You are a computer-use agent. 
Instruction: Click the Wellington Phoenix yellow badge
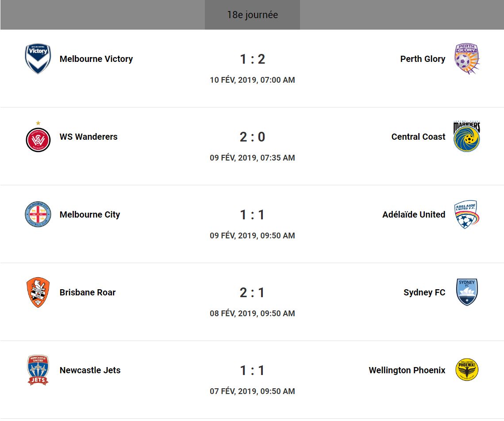coord(467,370)
